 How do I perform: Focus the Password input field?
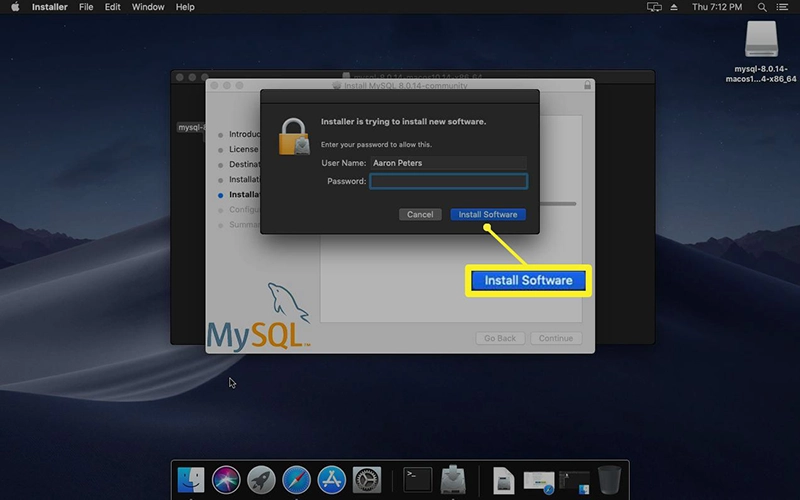pos(448,181)
